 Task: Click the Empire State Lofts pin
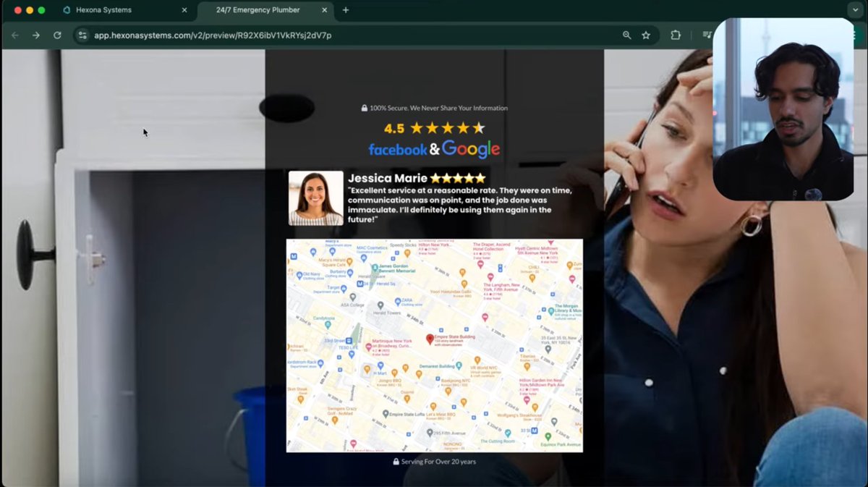tap(386, 414)
